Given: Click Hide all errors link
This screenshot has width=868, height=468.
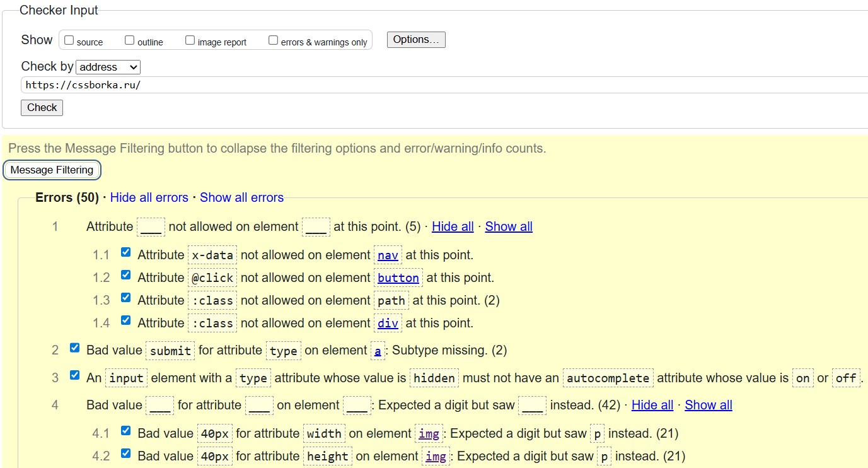Looking at the screenshot, I should click(x=149, y=197).
